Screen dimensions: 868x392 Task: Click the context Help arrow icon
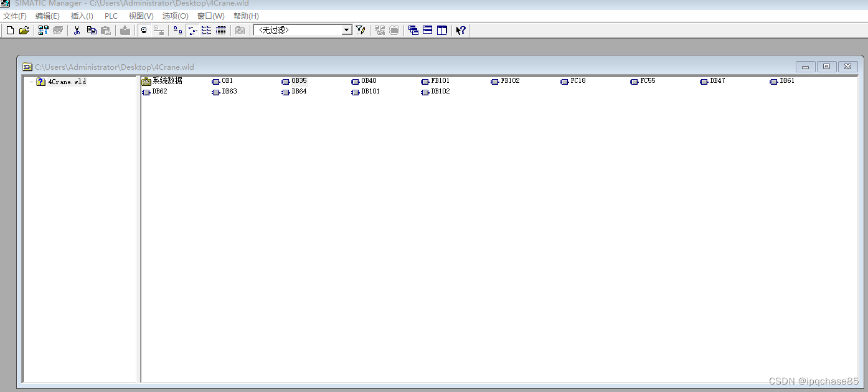point(461,30)
